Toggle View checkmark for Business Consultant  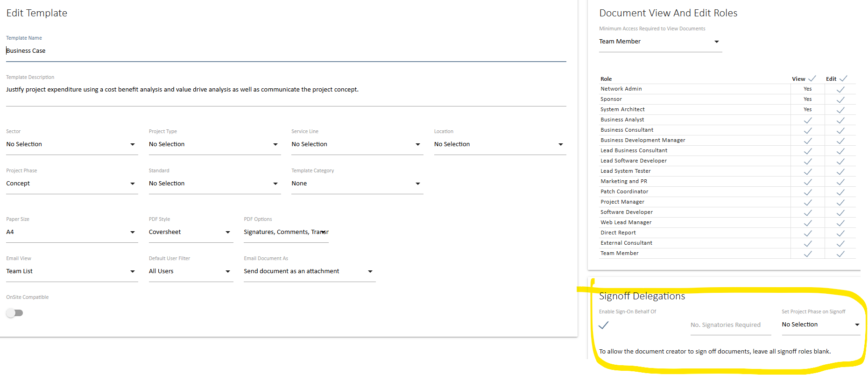808,130
